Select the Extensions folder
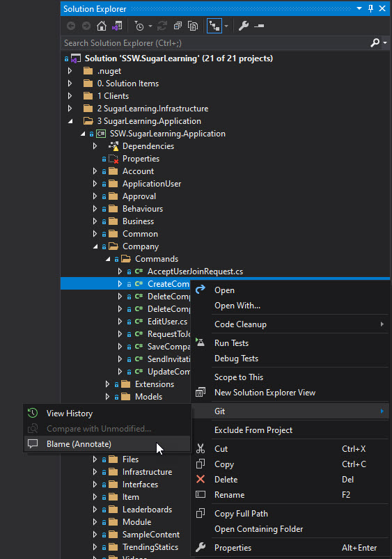This screenshot has width=392, height=559. 155,384
